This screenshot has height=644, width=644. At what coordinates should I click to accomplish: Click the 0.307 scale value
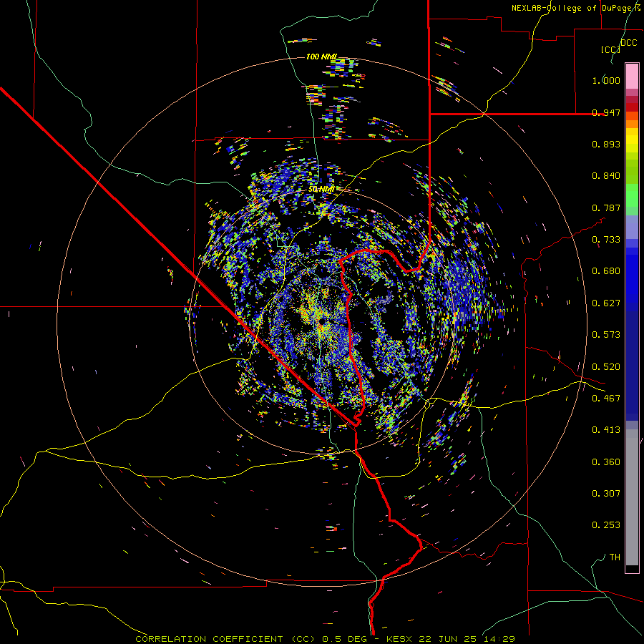click(606, 494)
